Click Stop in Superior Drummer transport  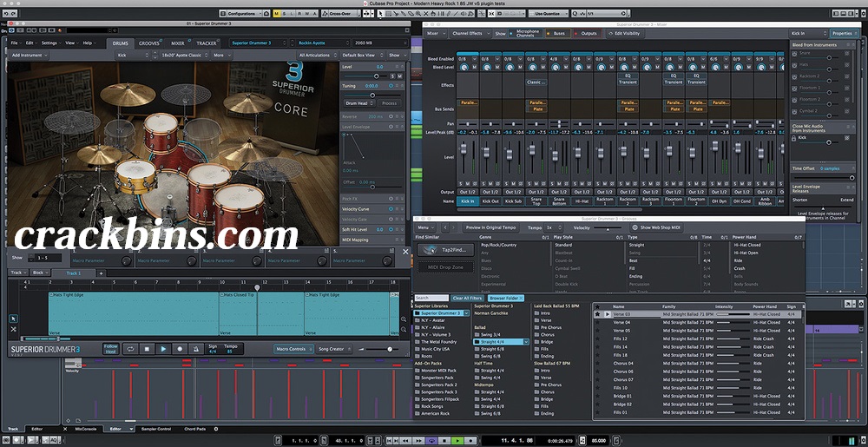tap(147, 349)
